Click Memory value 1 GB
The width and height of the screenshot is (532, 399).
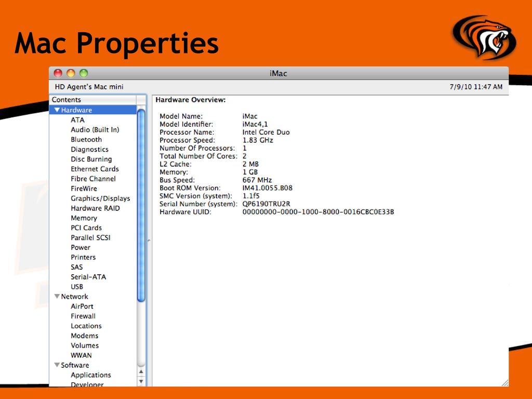point(250,172)
